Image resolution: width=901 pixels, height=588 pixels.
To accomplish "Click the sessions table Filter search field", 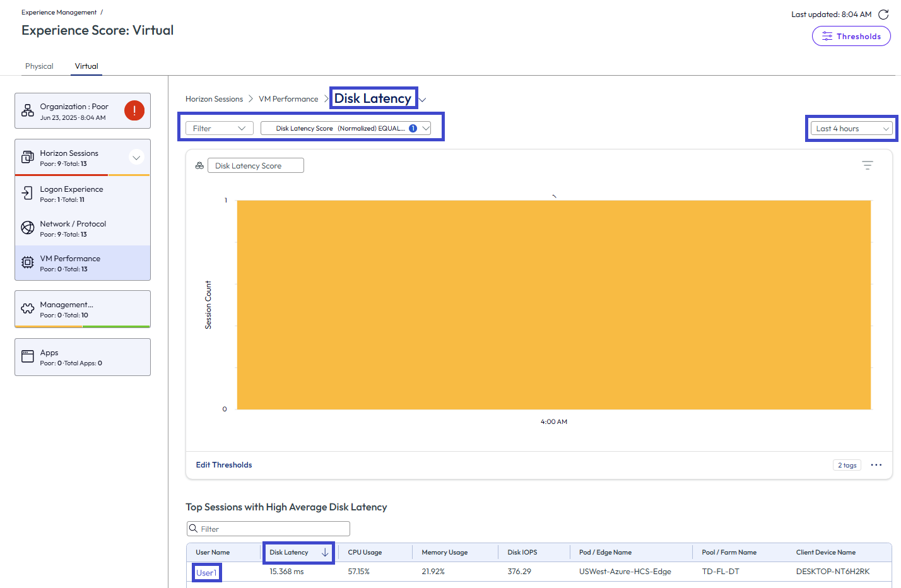I will click(x=268, y=529).
